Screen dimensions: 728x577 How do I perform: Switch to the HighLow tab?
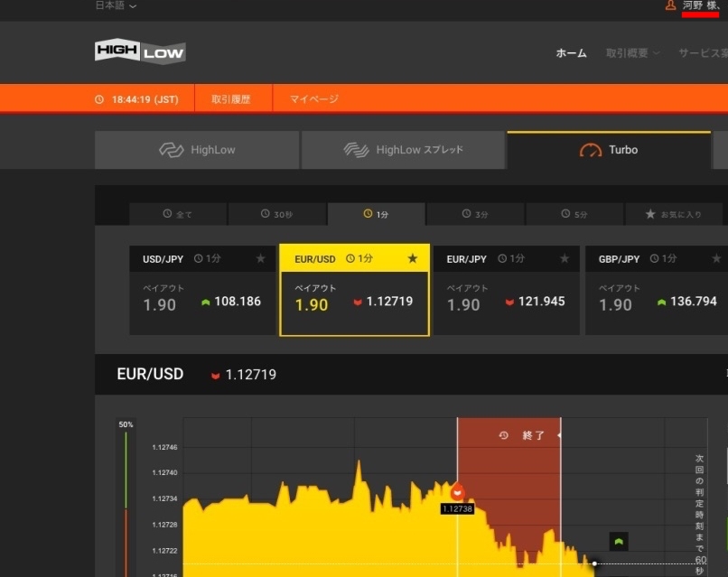[x=197, y=150]
